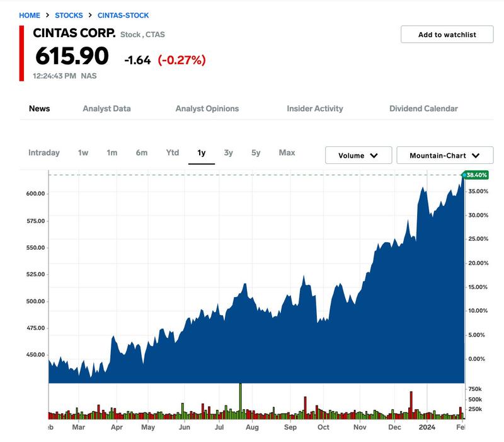Click the CINTAS CORP. heading
504x442 pixels.
click(74, 33)
